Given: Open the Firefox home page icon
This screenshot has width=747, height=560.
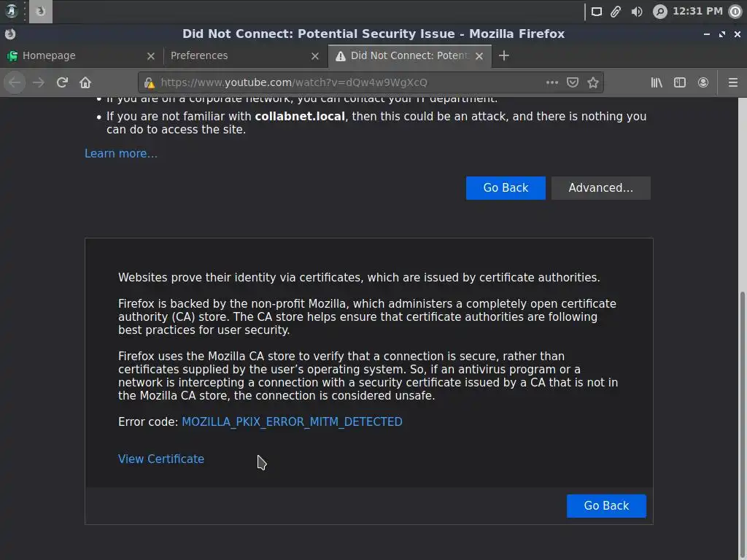Looking at the screenshot, I should (85, 82).
